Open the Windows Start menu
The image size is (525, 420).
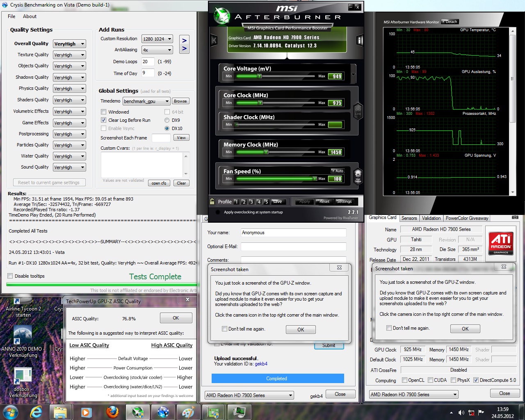11,412
